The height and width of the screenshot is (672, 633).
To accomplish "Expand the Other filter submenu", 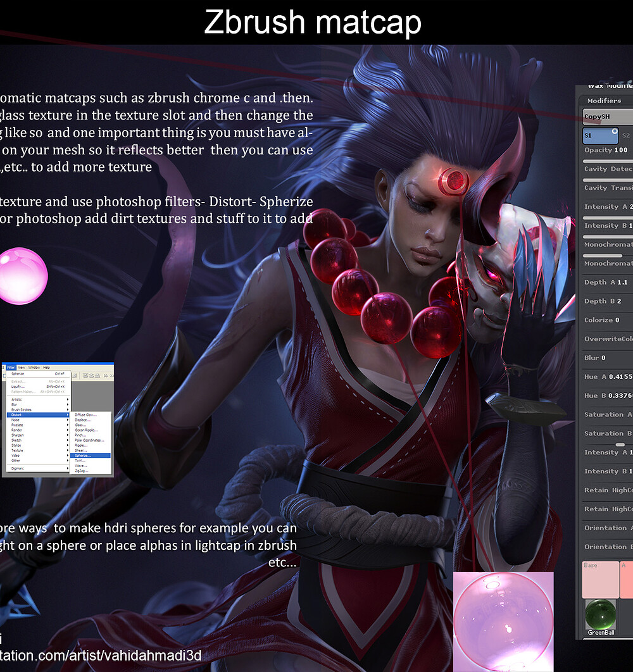I will click(38, 461).
